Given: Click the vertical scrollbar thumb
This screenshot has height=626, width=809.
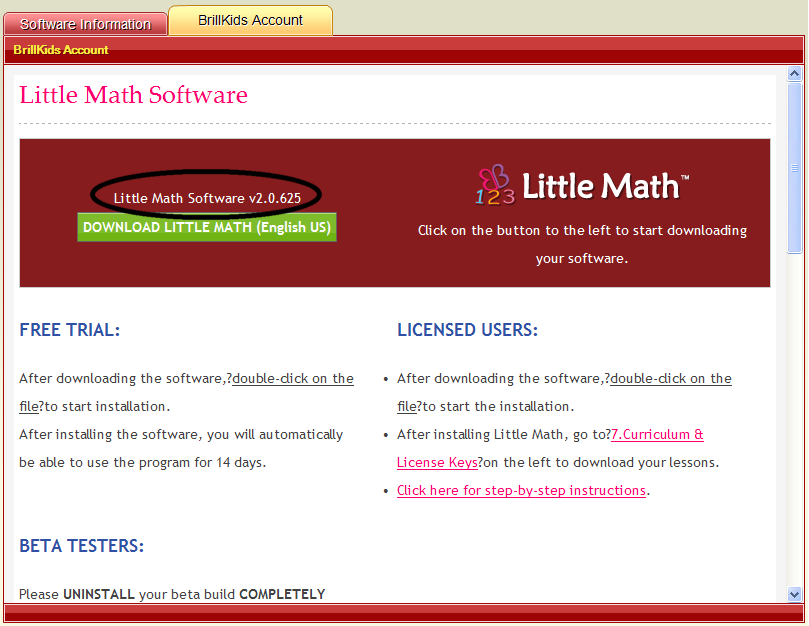Looking at the screenshot, I should [794, 168].
